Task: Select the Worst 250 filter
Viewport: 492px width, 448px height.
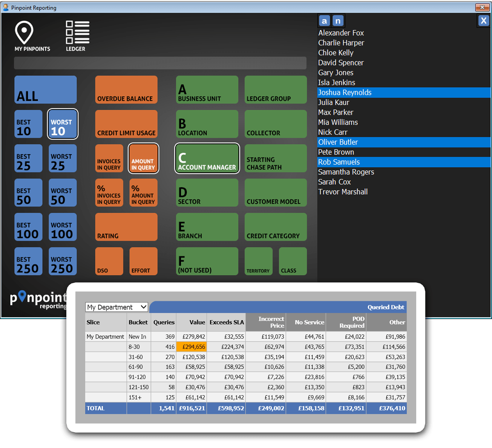Action: coord(62,261)
